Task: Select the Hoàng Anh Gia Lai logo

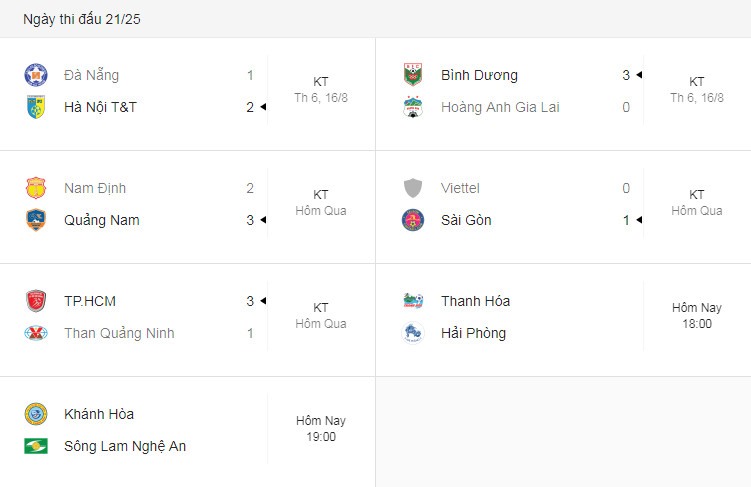Action: 412,107
